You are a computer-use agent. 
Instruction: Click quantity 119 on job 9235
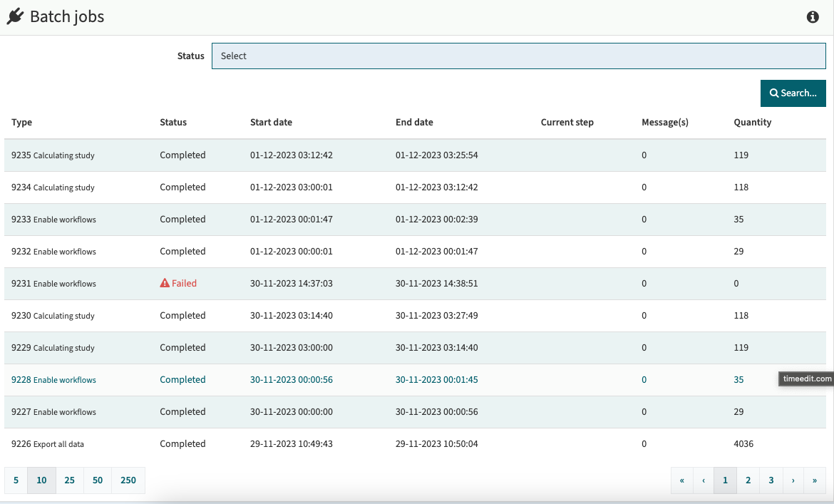pos(741,155)
